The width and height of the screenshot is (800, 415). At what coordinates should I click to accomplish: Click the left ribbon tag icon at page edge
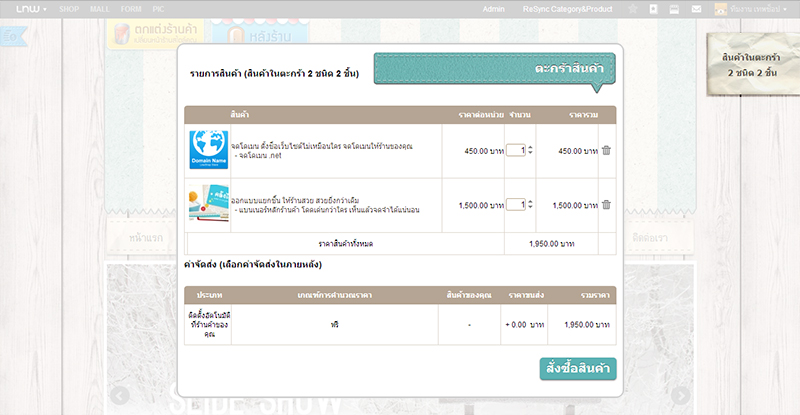pos(13,37)
